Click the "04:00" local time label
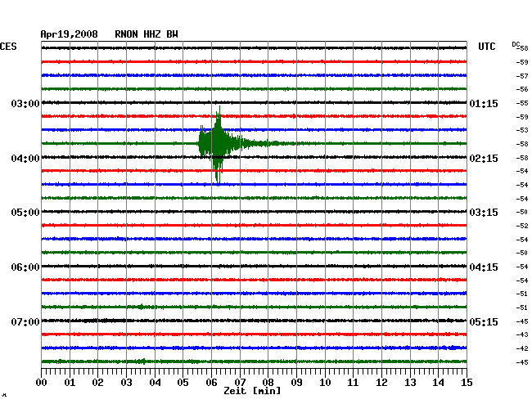This screenshot has height=404, width=532. [25, 159]
